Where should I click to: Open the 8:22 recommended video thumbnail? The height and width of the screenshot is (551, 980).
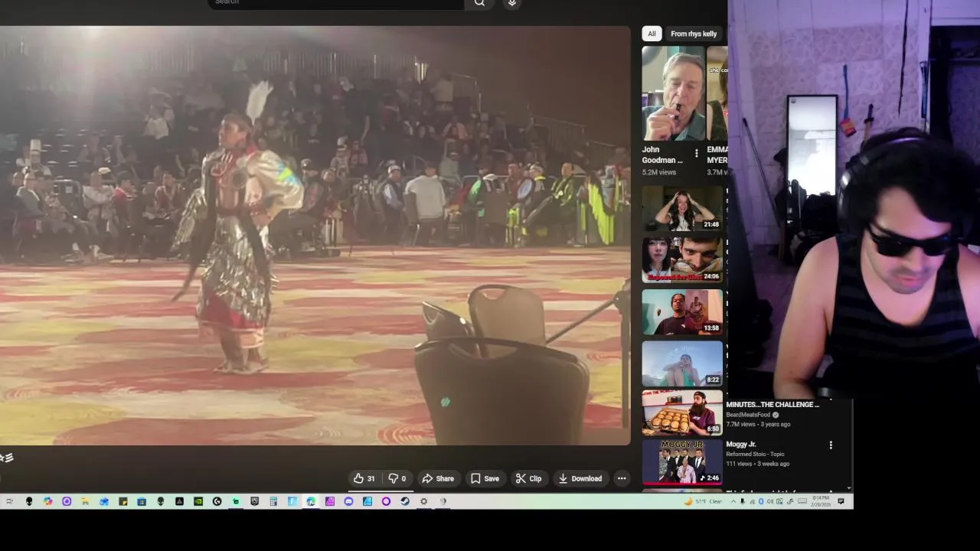pyautogui.click(x=682, y=364)
